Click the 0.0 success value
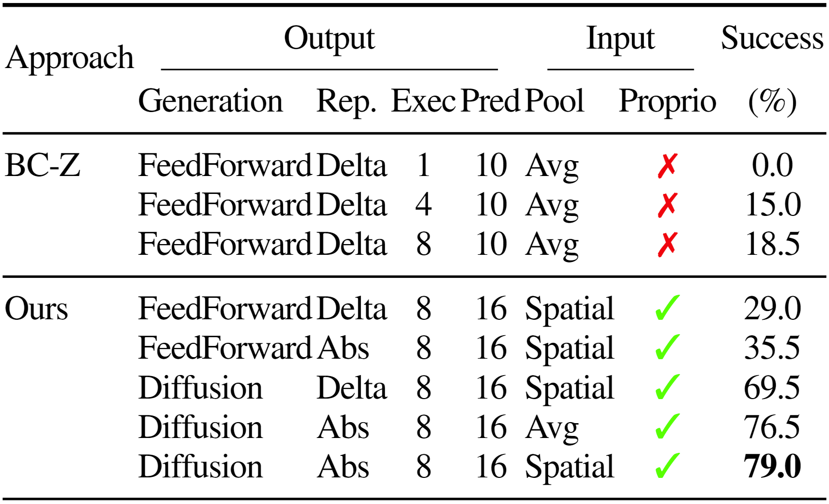This screenshot has width=829, height=504. (x=772, y=165)
